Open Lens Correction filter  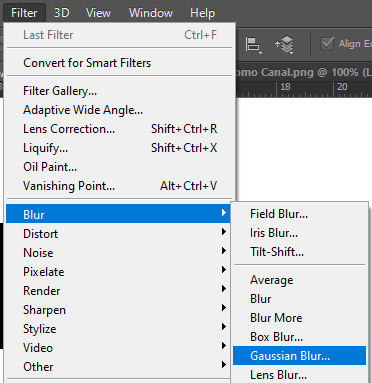(119, 129)
